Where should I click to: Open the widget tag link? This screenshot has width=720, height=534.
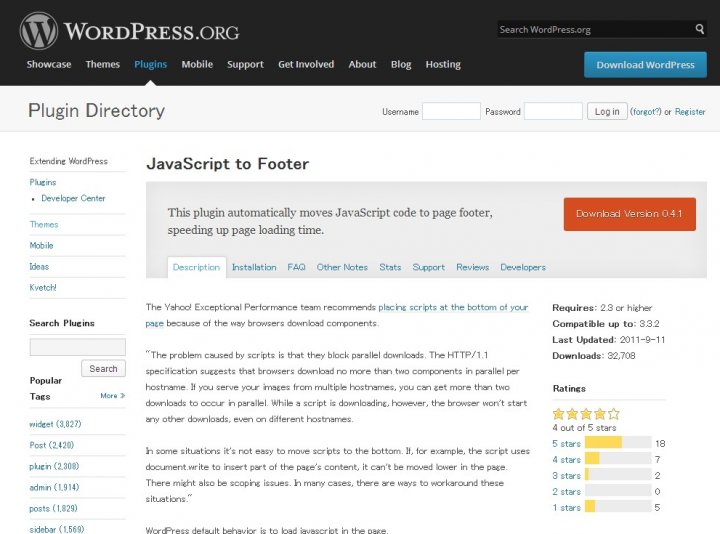(x=55, y=424)
